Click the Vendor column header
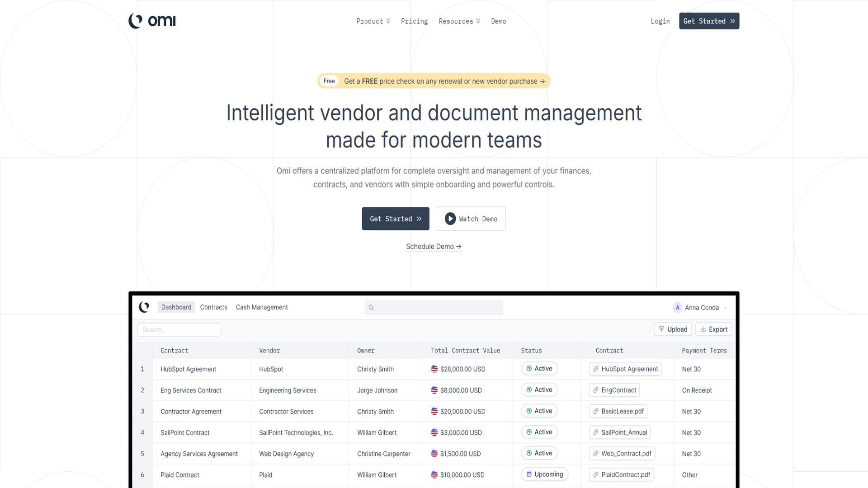Image resolution: width=868 pixels, height=488 pixels. [269, 351]
